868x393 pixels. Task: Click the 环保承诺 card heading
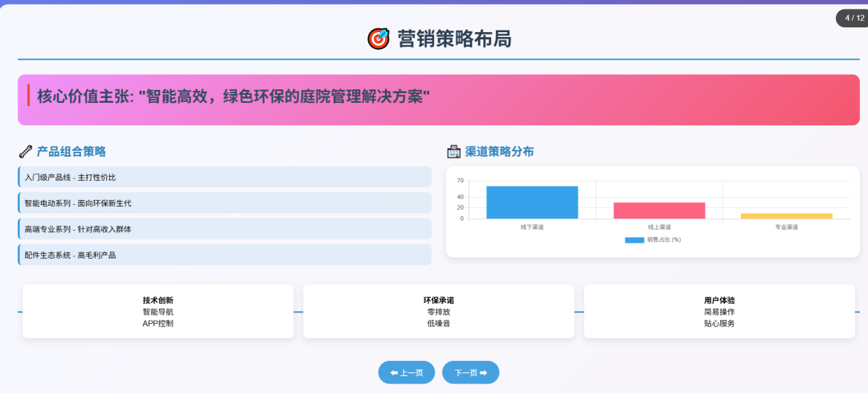[x=439, y=300]
